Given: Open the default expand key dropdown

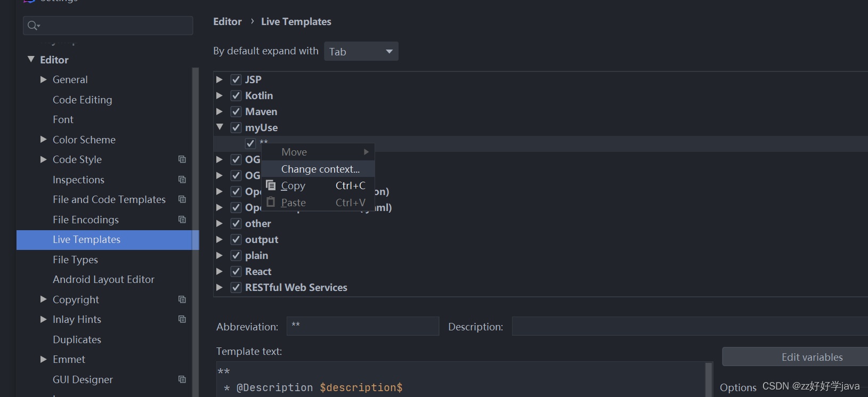Looking at the screenshot, I should [361, 52].
